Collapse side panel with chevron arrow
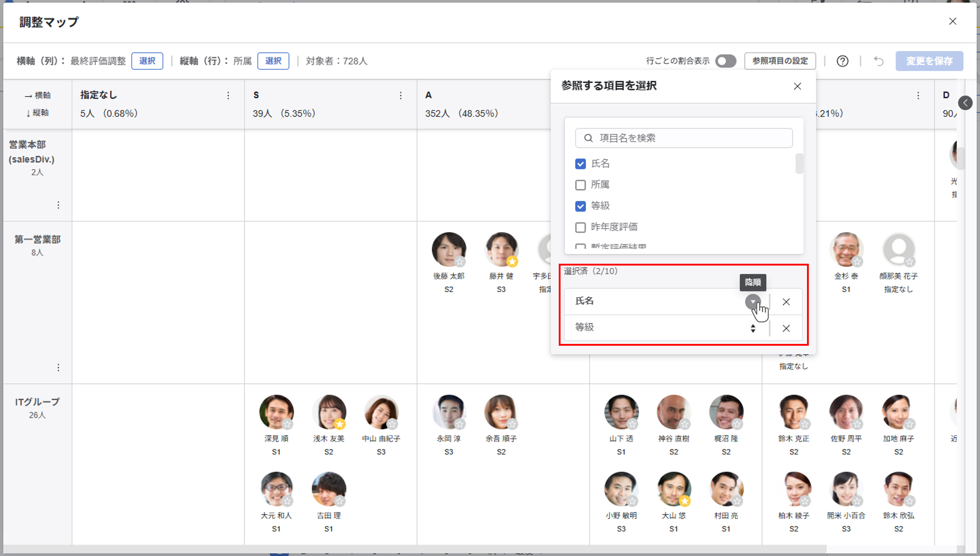This screenshot has height=556, width=980. point(965,103)
